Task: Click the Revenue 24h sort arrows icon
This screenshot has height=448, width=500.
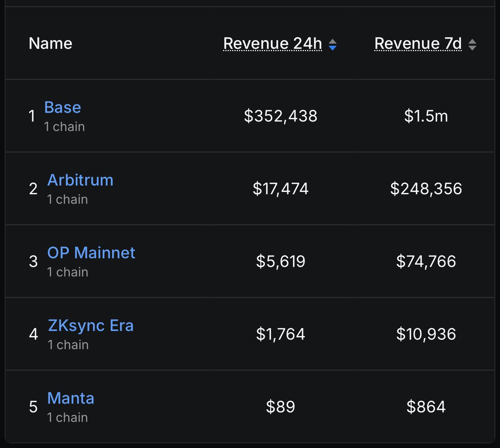Action: tap(332, 45)
